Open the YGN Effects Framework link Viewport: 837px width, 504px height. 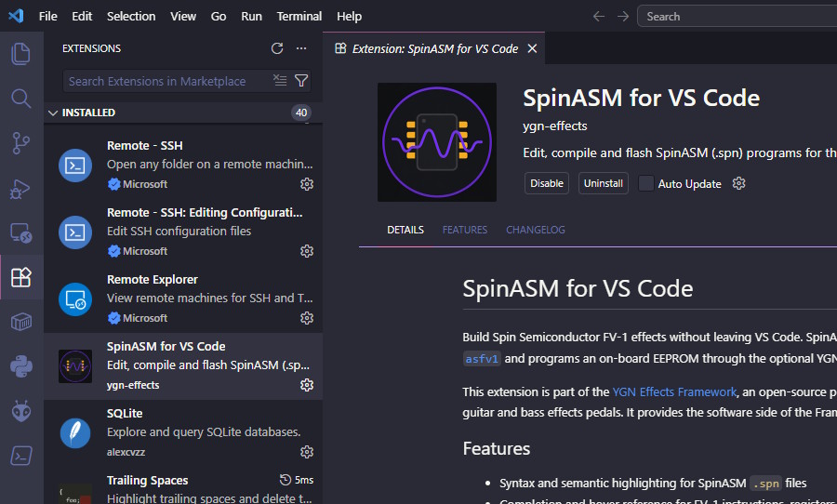[674, 391]
